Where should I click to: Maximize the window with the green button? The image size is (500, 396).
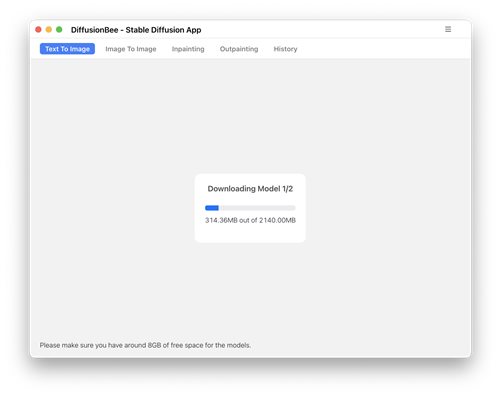pos(59,30)
